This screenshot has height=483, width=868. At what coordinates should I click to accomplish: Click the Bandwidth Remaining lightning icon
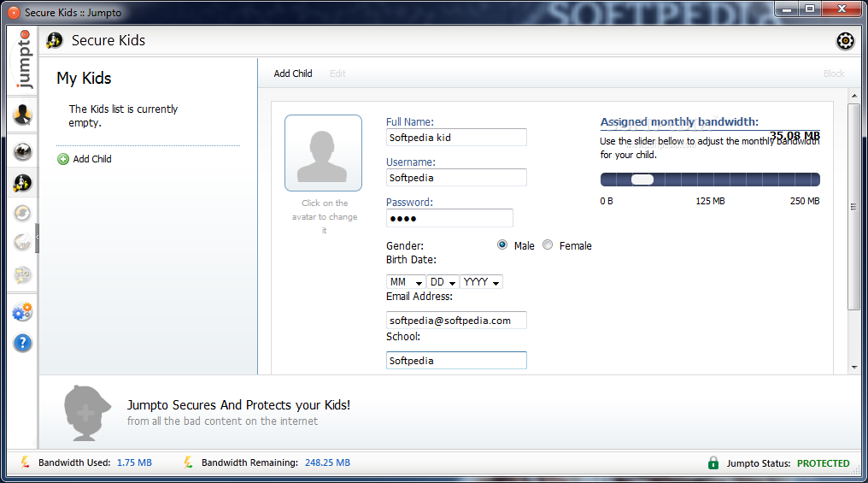[189, 462]
